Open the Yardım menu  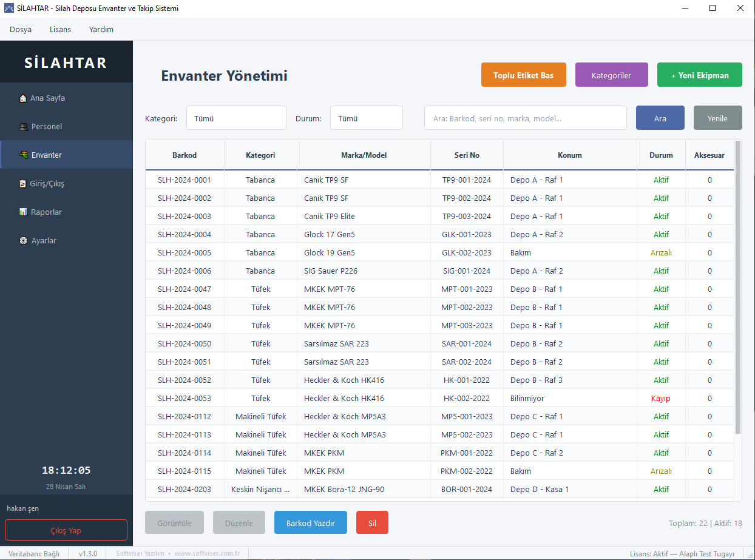pos(101,29)
